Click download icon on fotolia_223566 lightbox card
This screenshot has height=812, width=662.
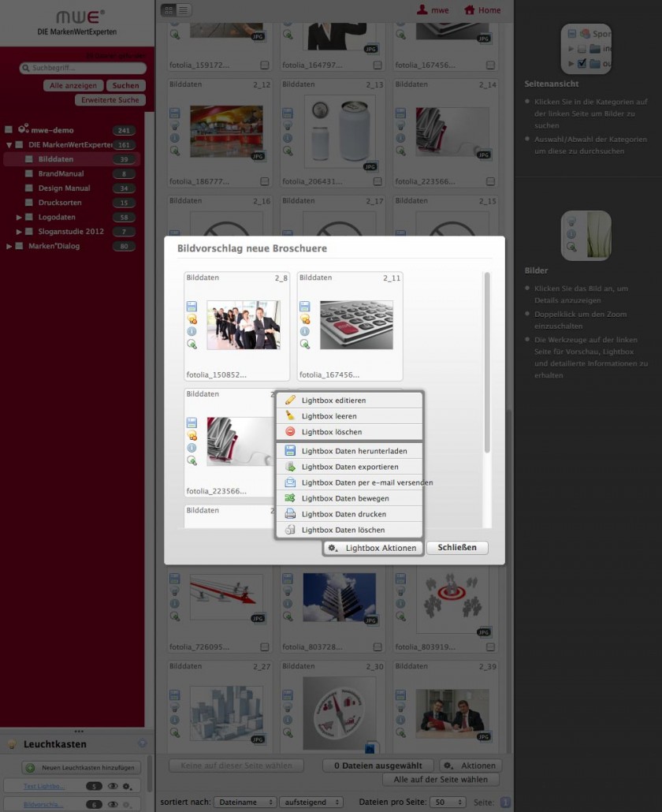(x=192, y=423)
